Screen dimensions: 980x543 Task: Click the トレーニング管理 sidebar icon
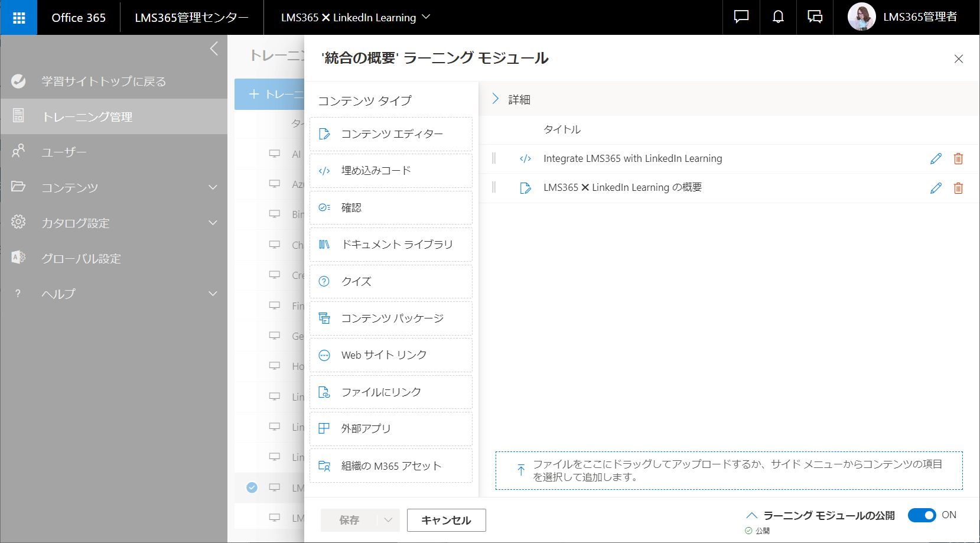point(18,116)
